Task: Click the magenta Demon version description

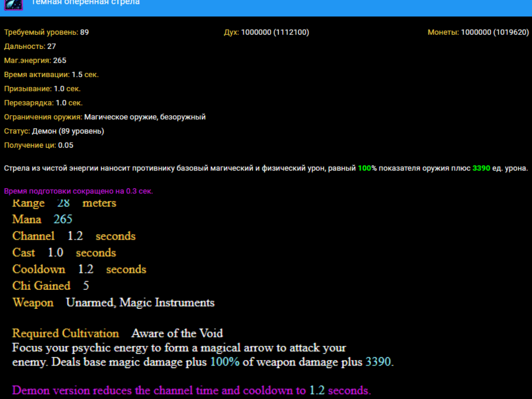Action: click(x=191, y=391)
